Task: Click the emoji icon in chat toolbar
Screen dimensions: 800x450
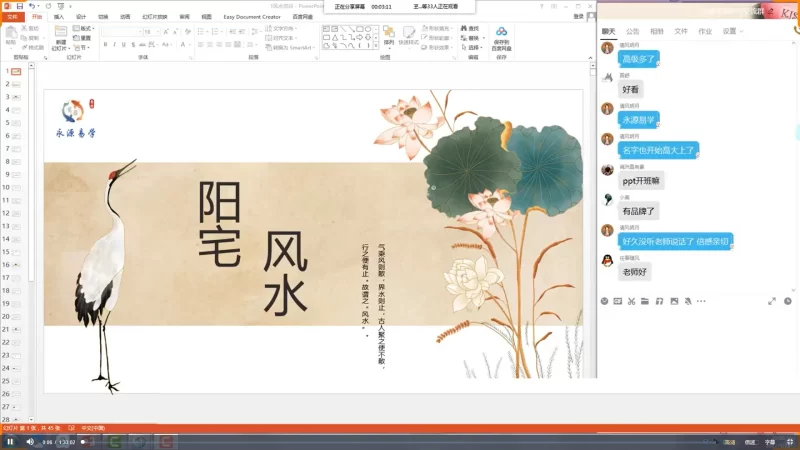Action: tap(604, 300)
